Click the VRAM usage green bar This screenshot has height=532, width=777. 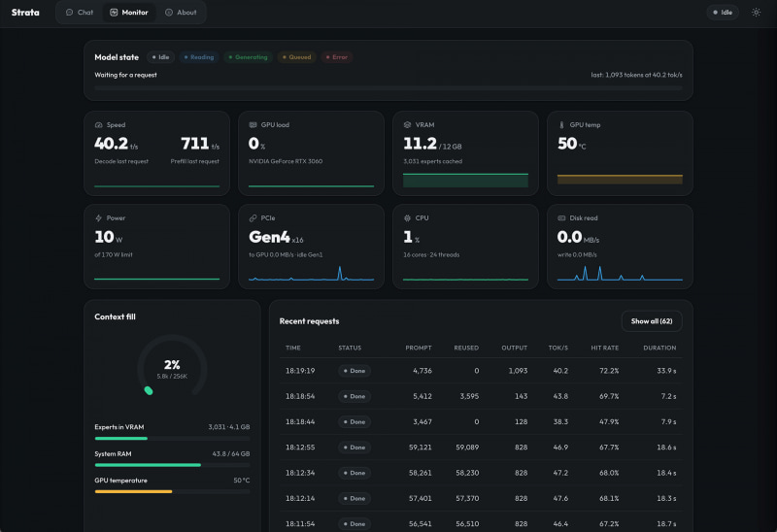point(465,181)
